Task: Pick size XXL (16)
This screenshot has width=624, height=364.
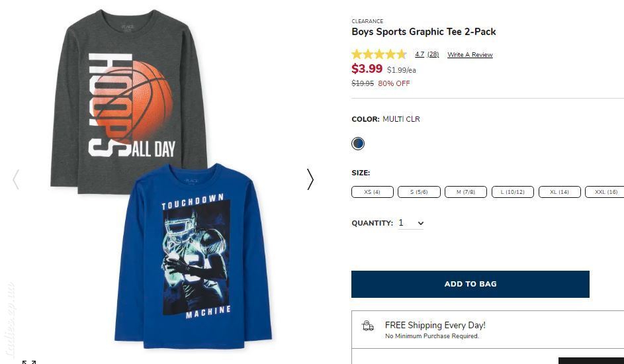Action: pyautogui.click(x=605, y=192)
